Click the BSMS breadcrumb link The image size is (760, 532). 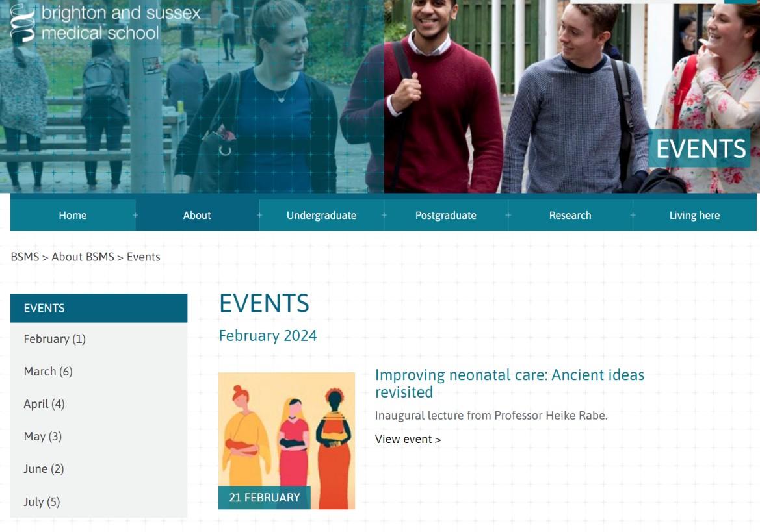click(25, 257)
